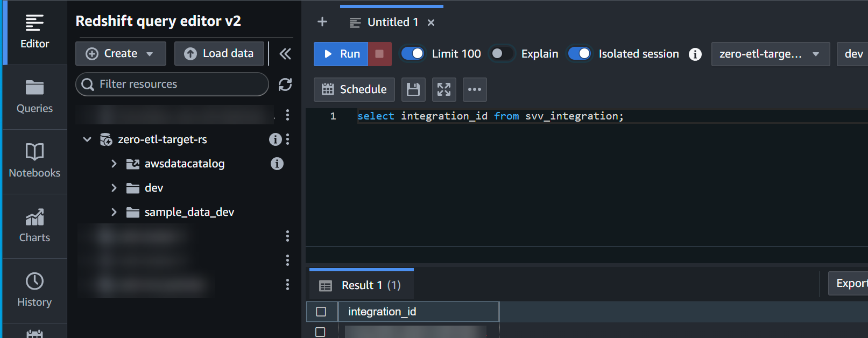Stop the running query

point(379,54)
